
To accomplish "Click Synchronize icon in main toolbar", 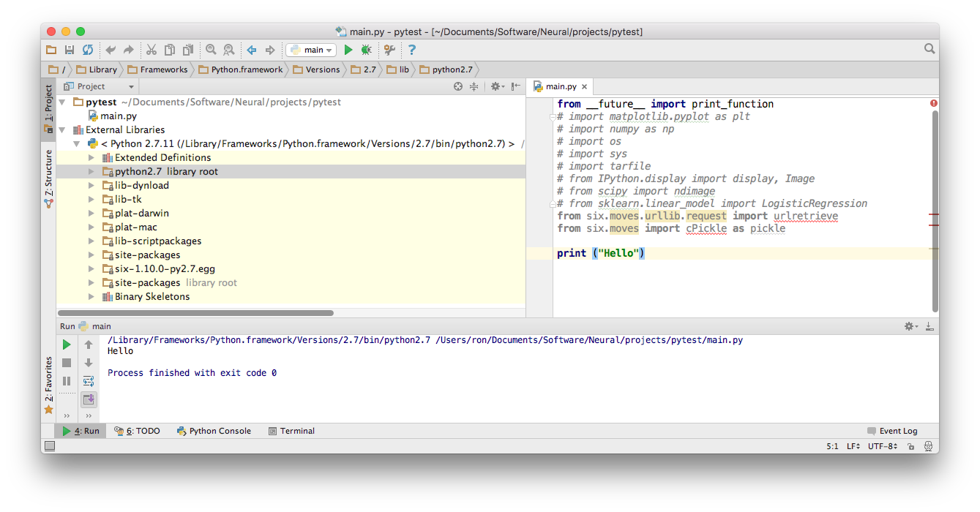I will pos(88,50).
